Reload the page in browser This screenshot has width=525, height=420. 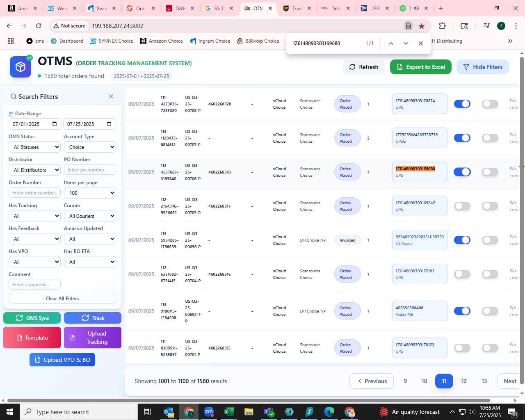pyautogui.click(x=39, y=26)
